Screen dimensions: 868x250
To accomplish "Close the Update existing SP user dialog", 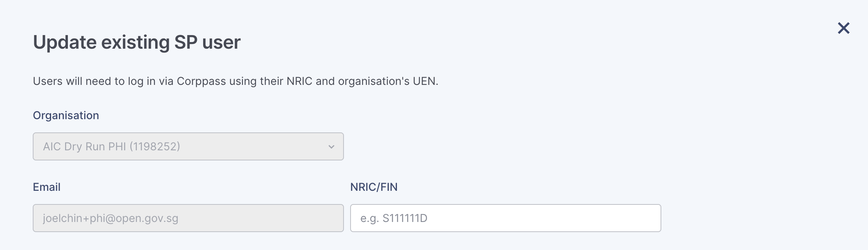I will pos(843,28).
